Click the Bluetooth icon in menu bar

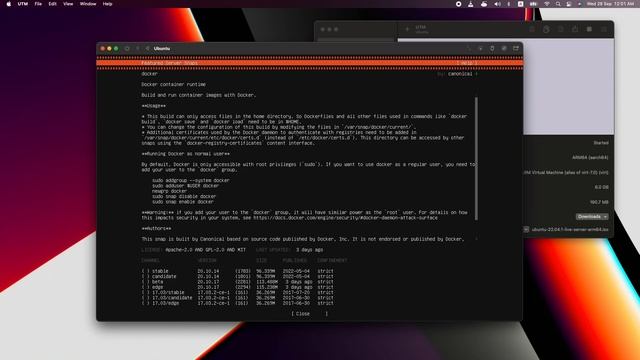pos(509,4)
